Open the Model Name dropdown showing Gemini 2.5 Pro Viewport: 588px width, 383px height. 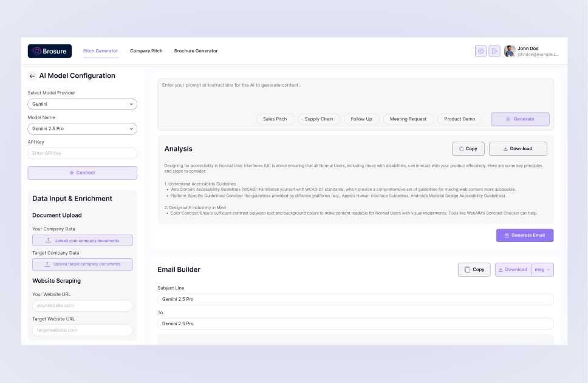(x=82, y=128)
